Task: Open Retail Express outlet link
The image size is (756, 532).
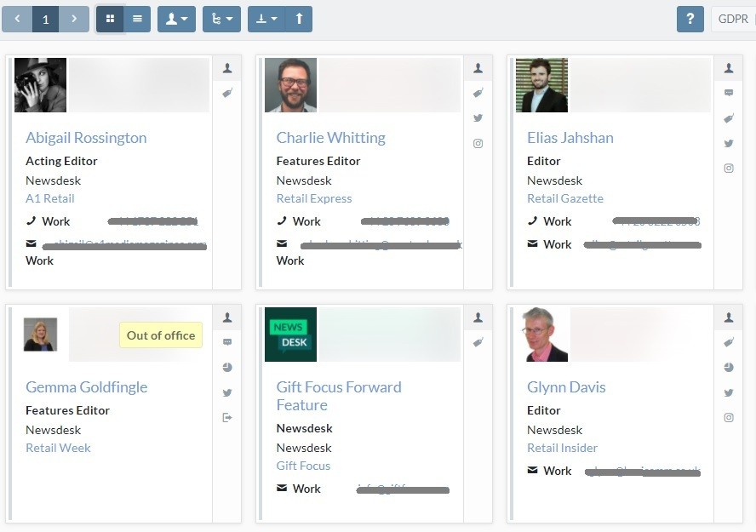Action: 314,198
